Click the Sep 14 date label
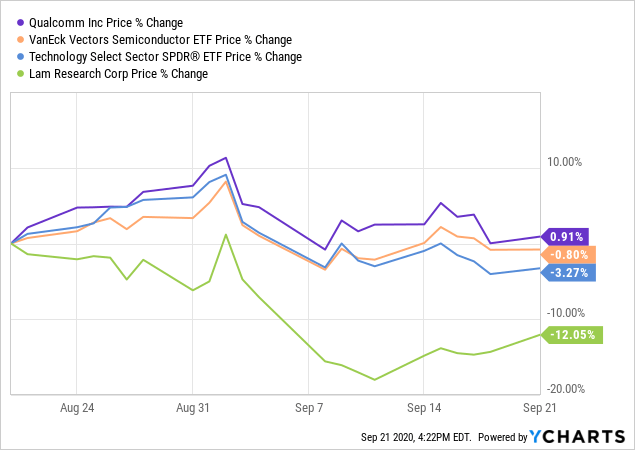 click(x=424, y=408)
